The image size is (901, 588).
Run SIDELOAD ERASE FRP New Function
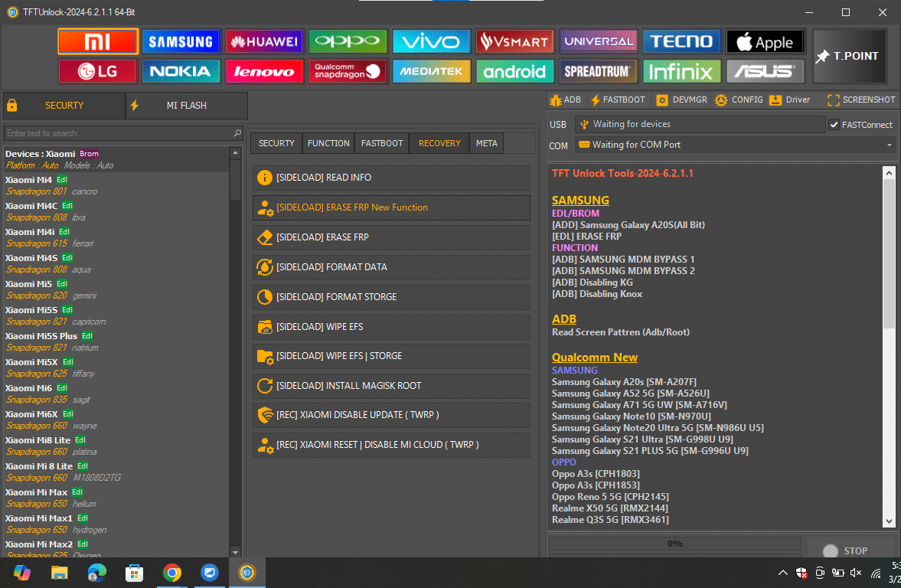391,207
